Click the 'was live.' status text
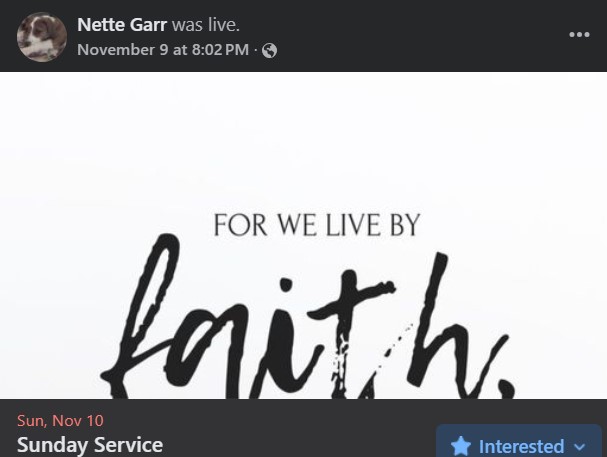The width and height of the screenshot is (607, 457). [x=206, y=25]
